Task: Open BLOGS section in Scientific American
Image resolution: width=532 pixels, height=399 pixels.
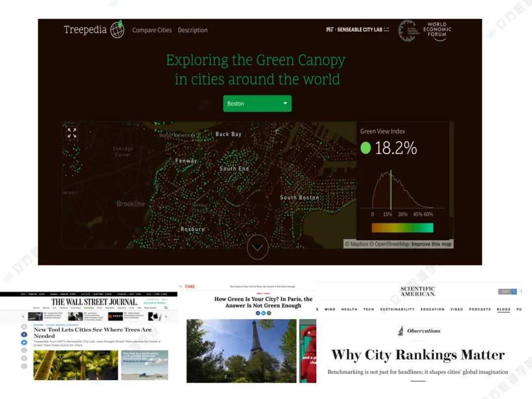Action: 503,309
